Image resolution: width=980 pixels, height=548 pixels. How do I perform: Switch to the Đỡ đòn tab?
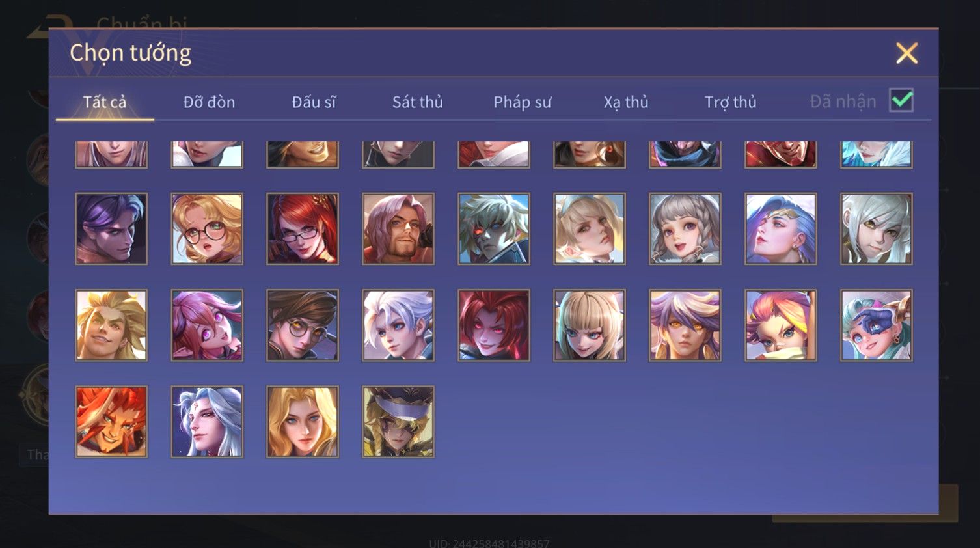coord(209,102)
